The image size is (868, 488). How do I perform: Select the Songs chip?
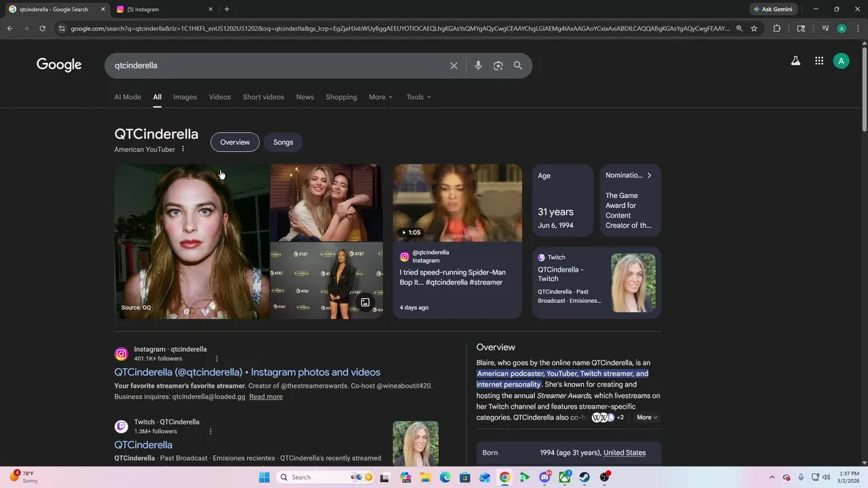coord(283,142)
